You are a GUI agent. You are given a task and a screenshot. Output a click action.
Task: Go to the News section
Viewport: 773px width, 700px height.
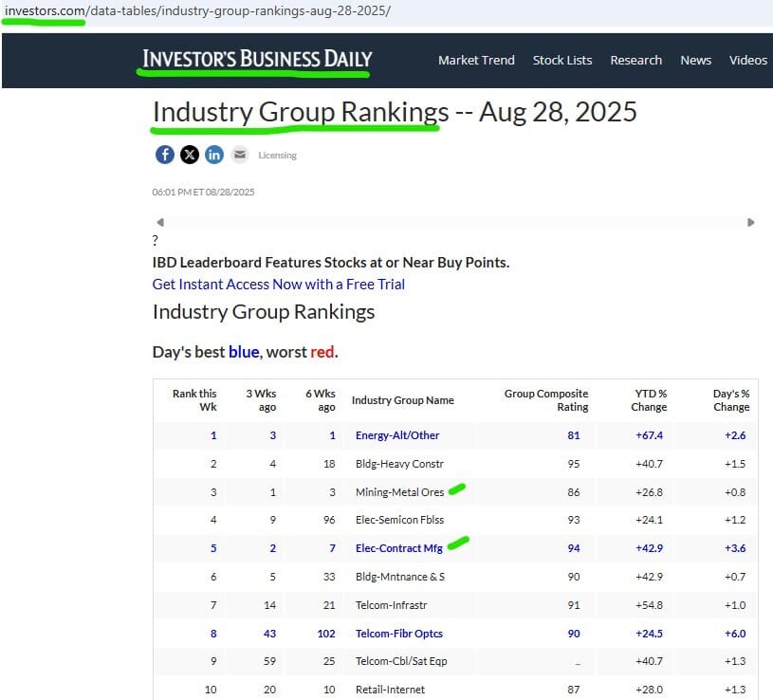[695, 60]
